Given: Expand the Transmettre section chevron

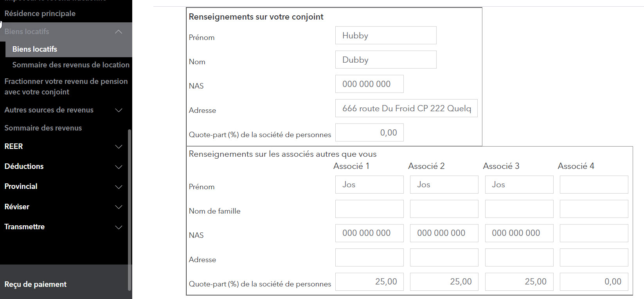Looking at the screenshot, I should tap(119, 227).
